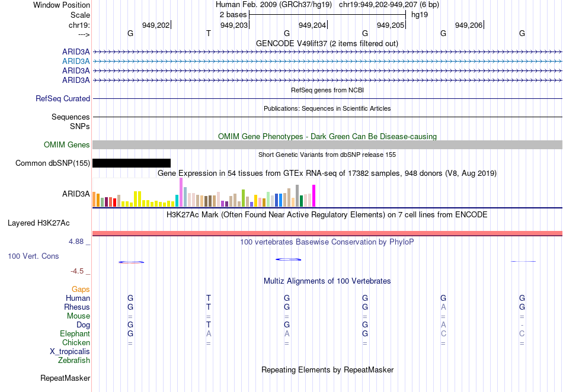Click the '2 bases' scale bar text
This screenshot has width=563, height=392.
pos(233,15)
